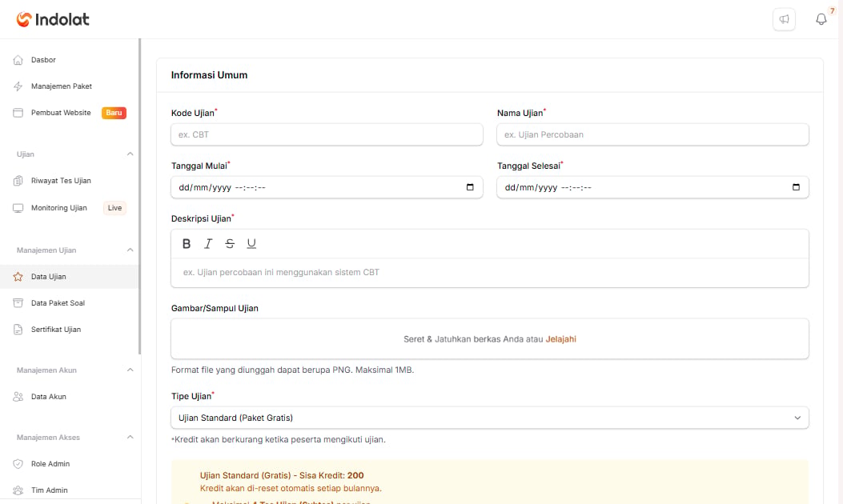Toggle strikethrough formatting in Deskripsi Ujian
The height and width of the screenshot is (504, 843).
click(x=230, y=244)
